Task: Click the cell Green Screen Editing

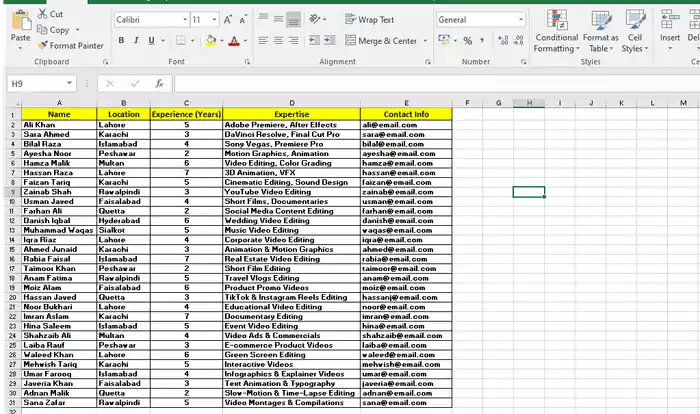Action: click(x=292, y=355)
